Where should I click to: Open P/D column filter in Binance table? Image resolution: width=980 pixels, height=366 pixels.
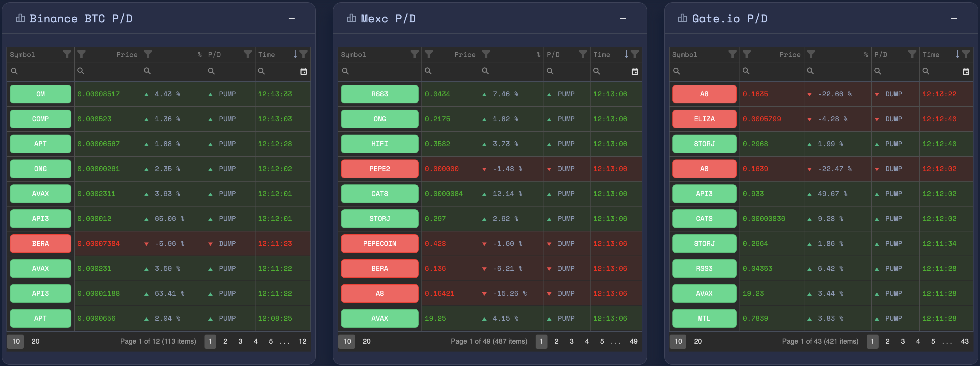(248, 54)
